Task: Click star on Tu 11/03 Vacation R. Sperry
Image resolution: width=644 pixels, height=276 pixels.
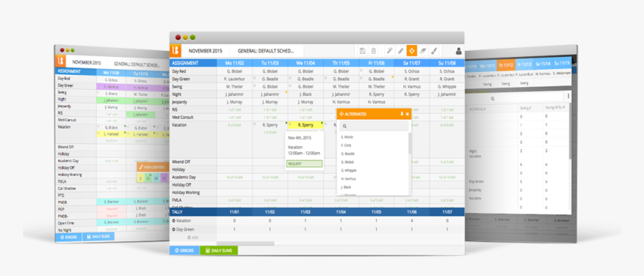Action: (x=255, y=124)
